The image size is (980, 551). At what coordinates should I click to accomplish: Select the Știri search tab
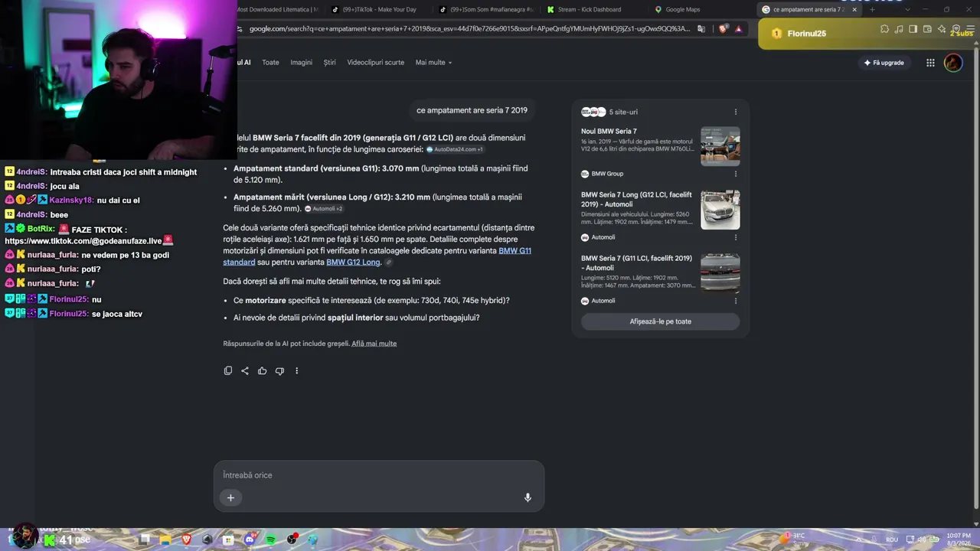(x=329, y=63)
